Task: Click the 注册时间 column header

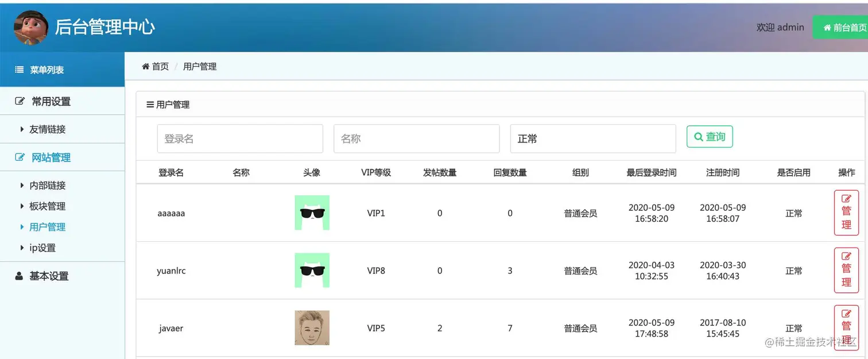Action: 723,172
